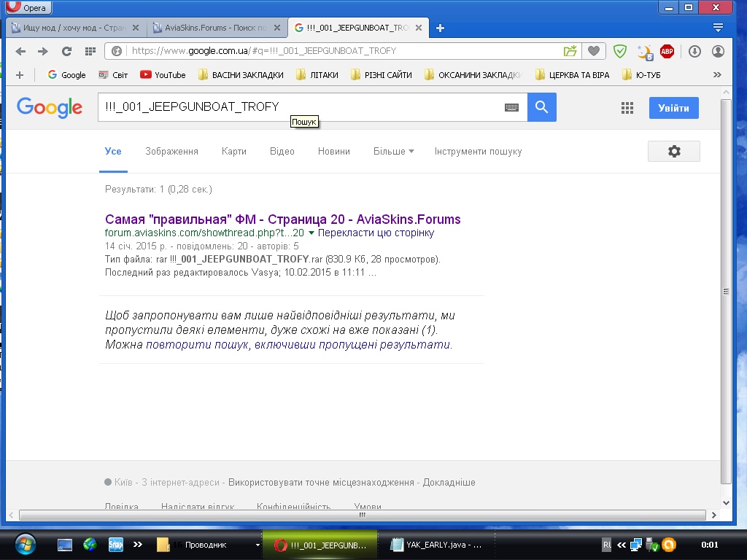The width and height of the screenshot is (747, 560).
Task: Click 'Використовувати точне місцезнаходження' link
Action: coord(321,483)
